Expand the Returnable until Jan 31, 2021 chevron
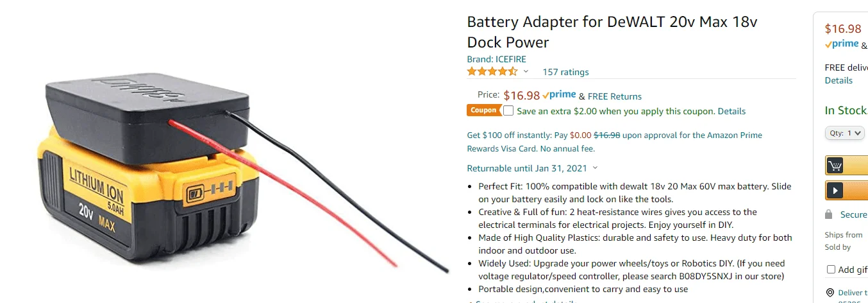The image size is (868, 303). (595, 168)
